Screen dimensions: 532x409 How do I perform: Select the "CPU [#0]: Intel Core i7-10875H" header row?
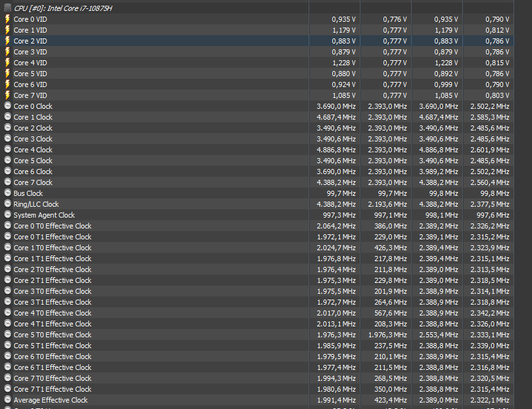tap(257, 8)
